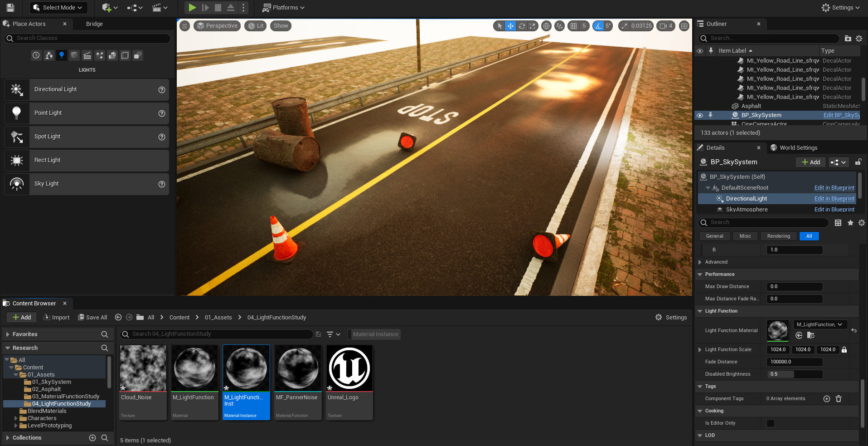868x446 pixels.
Task: Collapse the DefaultSceneRoot component tree
Action: pos(708,188)
